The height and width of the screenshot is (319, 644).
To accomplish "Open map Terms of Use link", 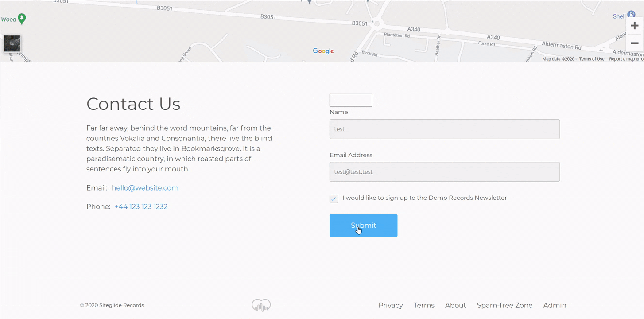I will coord(591,59).
